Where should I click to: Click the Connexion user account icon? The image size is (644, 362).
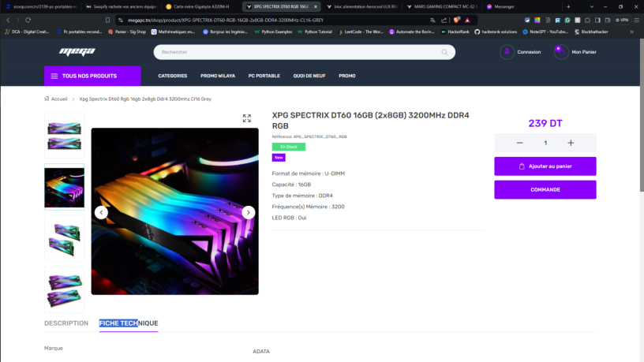coord(507,52)
